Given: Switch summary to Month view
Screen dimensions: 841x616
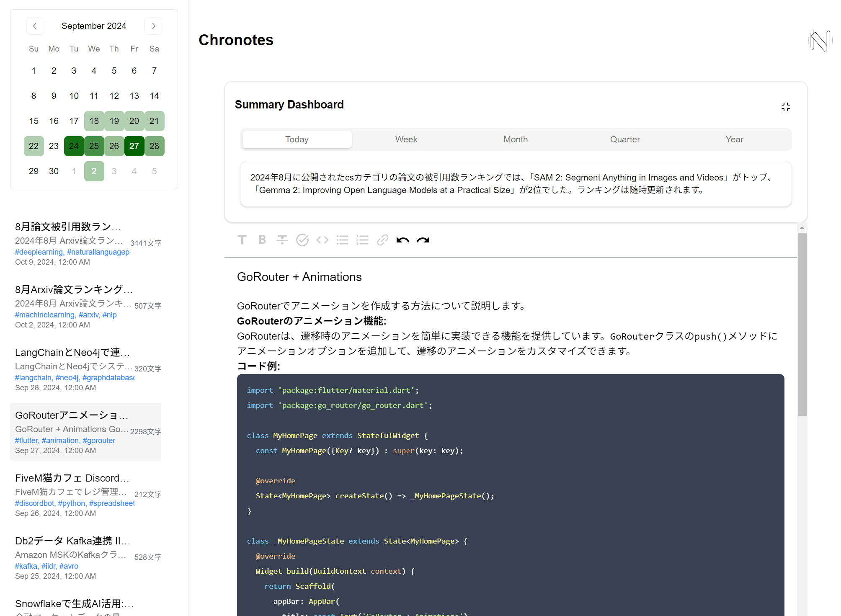Looking at the screenshot, I should click(x=515, y=139).
